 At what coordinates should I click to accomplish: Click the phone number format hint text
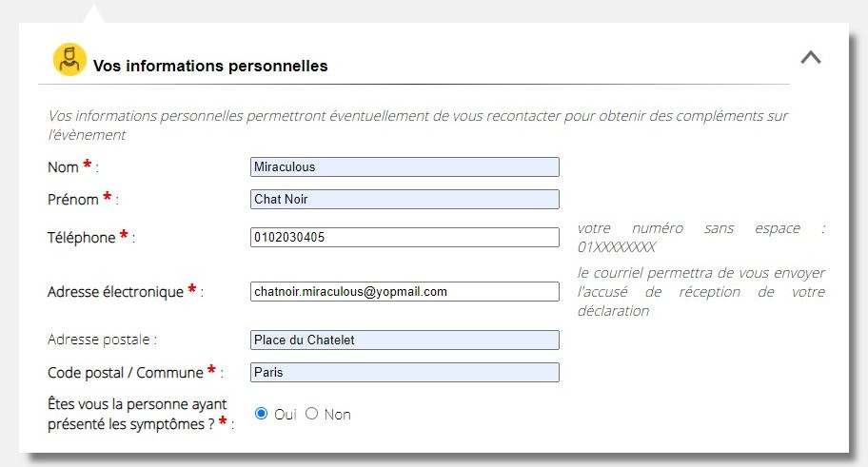point(700,238)
